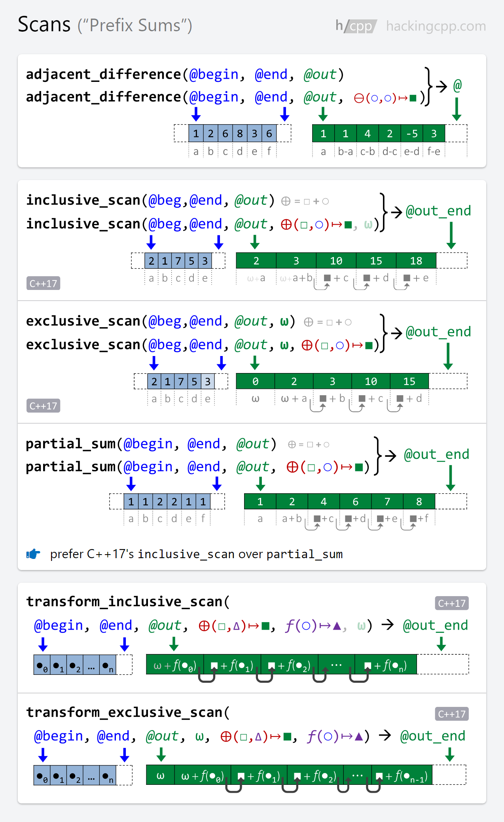Click the "transform_exclusive_scan(" heading
Image resolution: width=504 pixels, height=822 pixels.
tap(128, 712)
